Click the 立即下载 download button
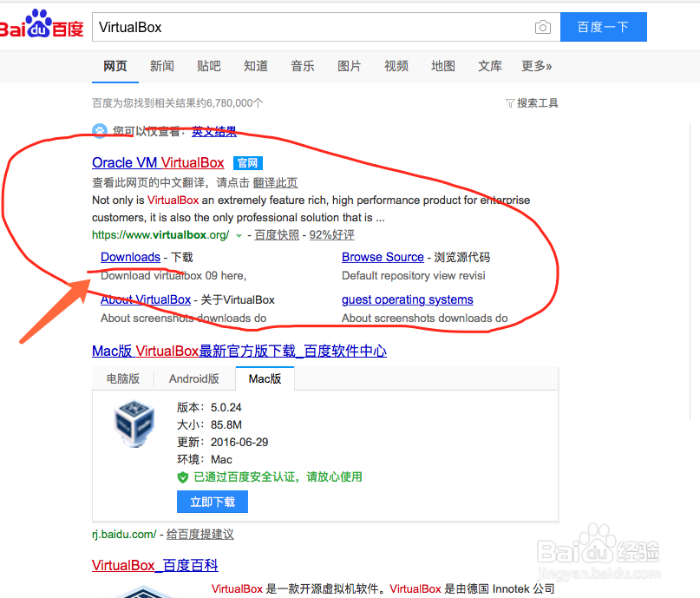The width and height of the screenshot is (700, 598). tap(213, 502)
